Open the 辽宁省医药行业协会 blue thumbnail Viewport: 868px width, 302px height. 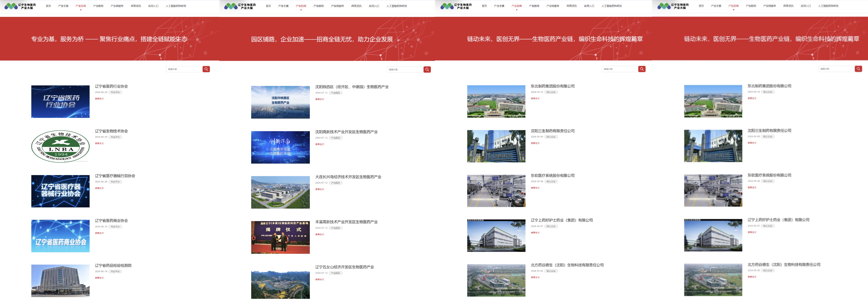60,101
